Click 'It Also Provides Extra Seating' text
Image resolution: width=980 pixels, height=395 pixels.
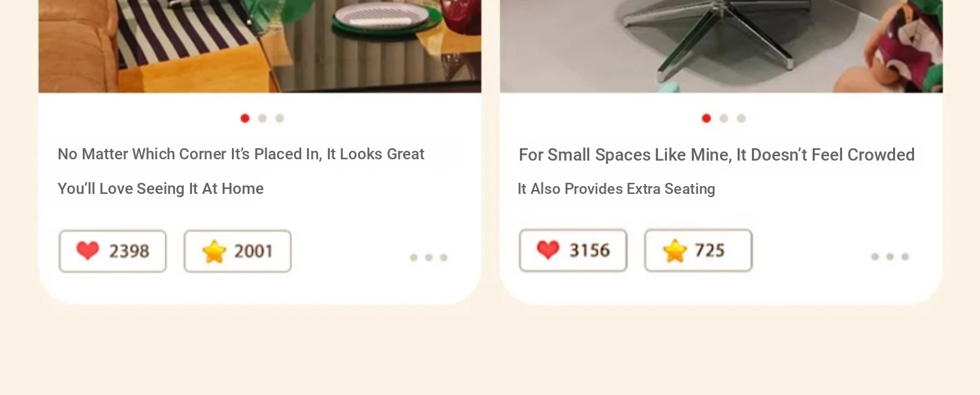tap(616, 189)
